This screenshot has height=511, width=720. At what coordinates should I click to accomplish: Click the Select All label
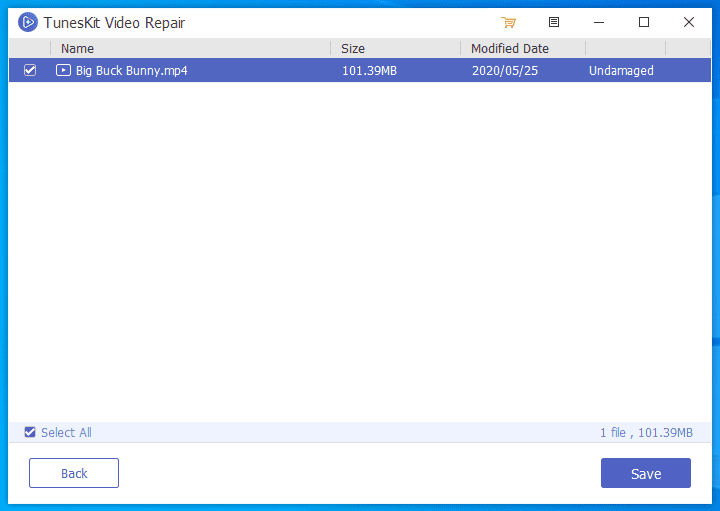pos(66,432)
